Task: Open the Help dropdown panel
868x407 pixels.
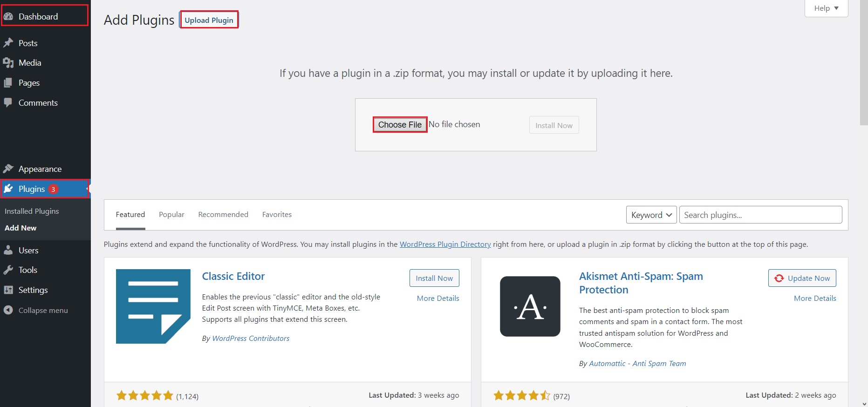Action: pyautogui.click(x=826, y=8)
